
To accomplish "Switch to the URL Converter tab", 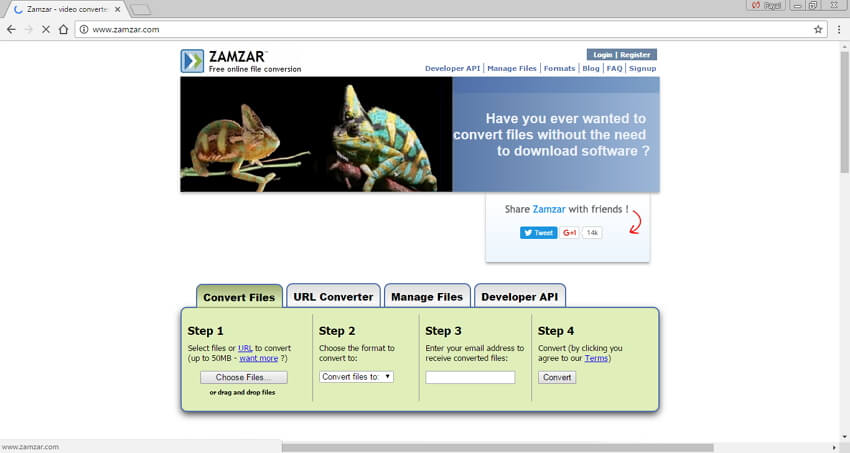I will 333,296.
